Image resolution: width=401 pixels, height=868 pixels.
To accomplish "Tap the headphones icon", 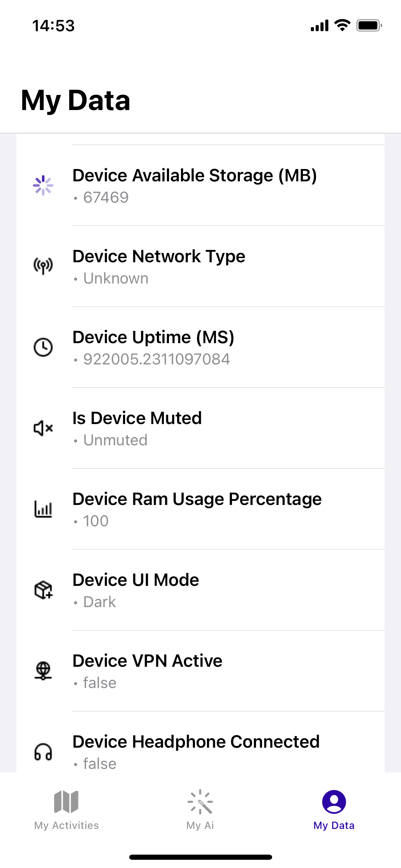I will 43,752.
